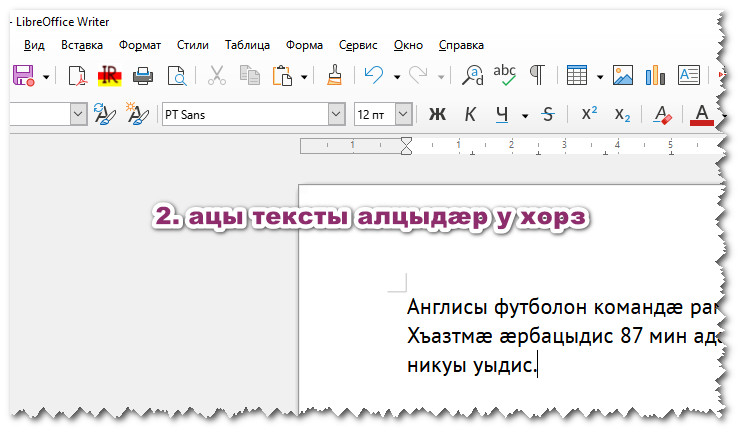Open the Форма menu

[x=304, y=45]
